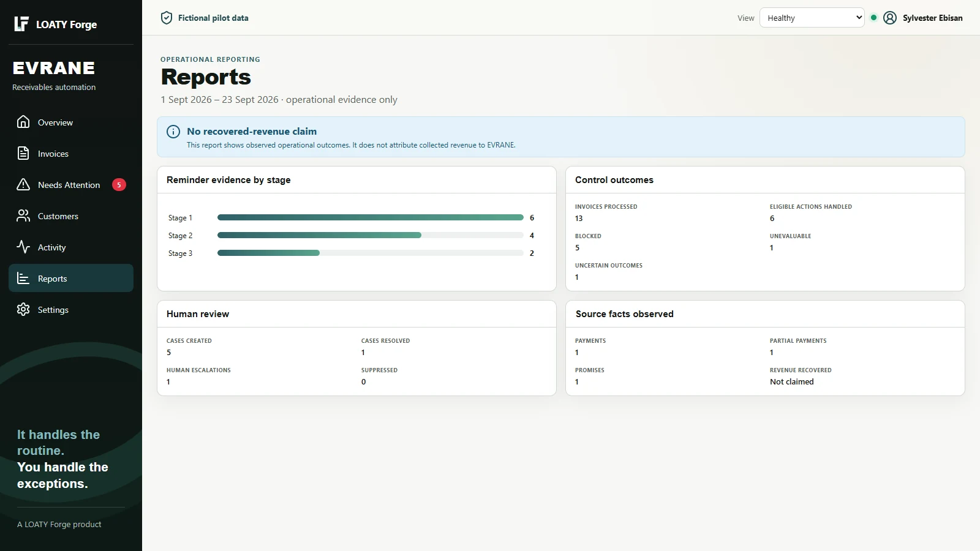Click the A LOATY Forge product footer

point(59,524)
